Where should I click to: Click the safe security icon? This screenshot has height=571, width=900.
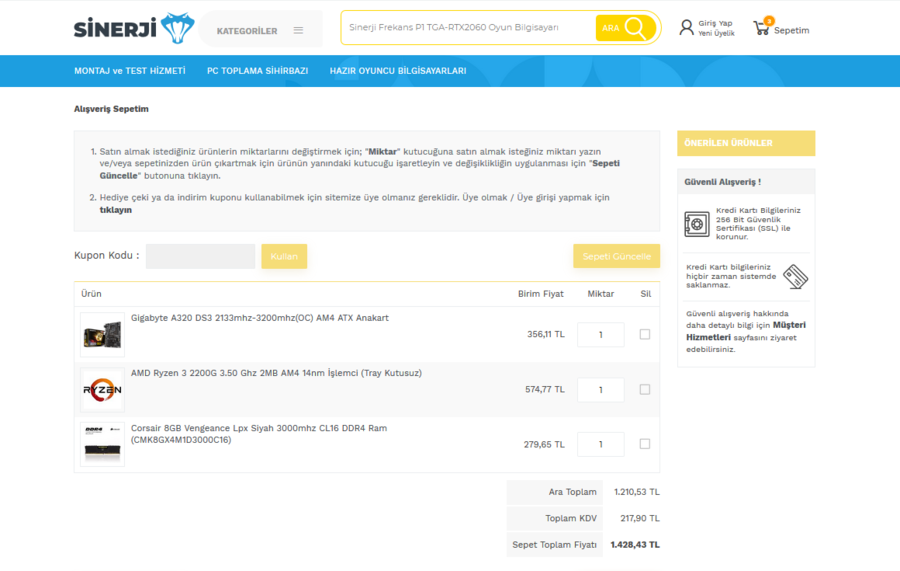[x=697, y=224]
